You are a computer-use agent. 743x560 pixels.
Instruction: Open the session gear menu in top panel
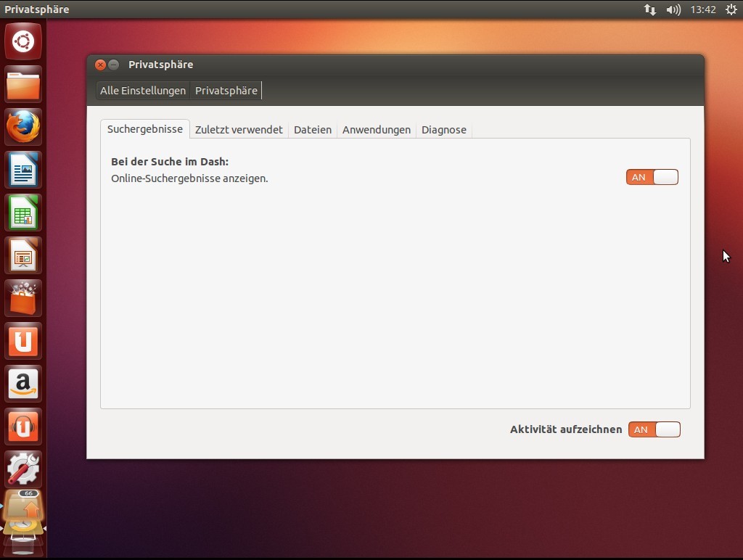731,9
